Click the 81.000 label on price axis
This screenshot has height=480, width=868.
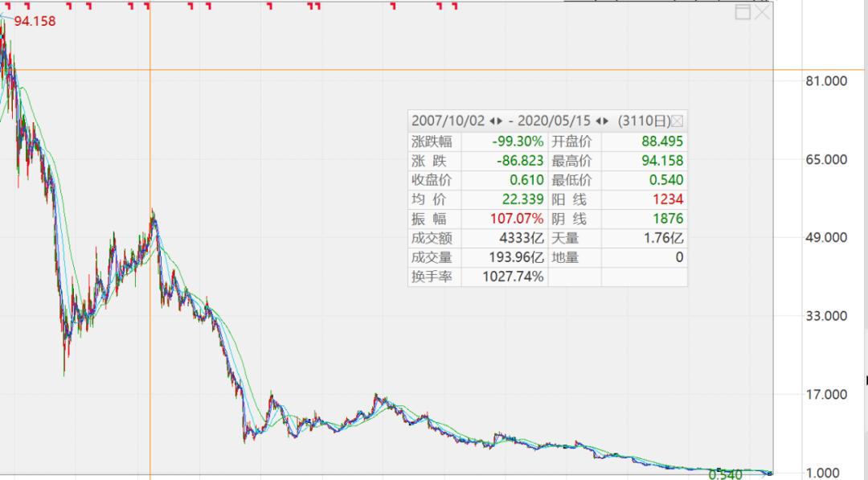828,80
